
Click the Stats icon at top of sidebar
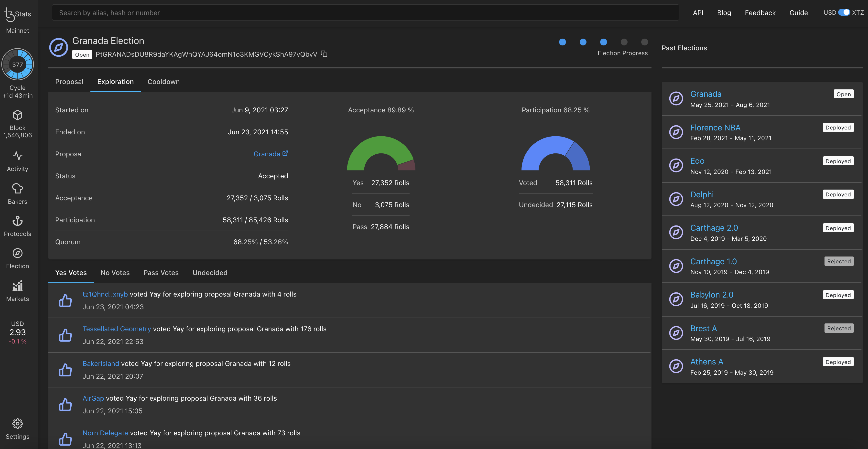point(17,13)
